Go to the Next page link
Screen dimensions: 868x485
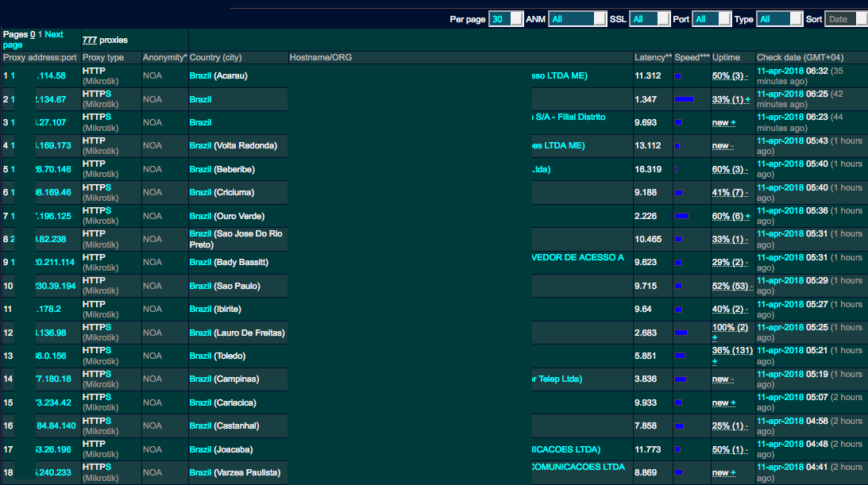53,34
